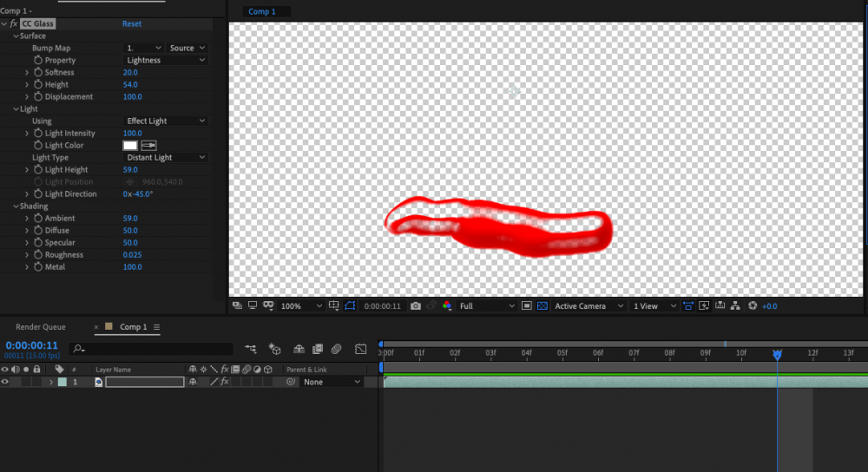This screenshot has width=868, height=472.
Task: Click the eyedropper beside Light Color
Action: pyautogui.click(x=148, y=146)
